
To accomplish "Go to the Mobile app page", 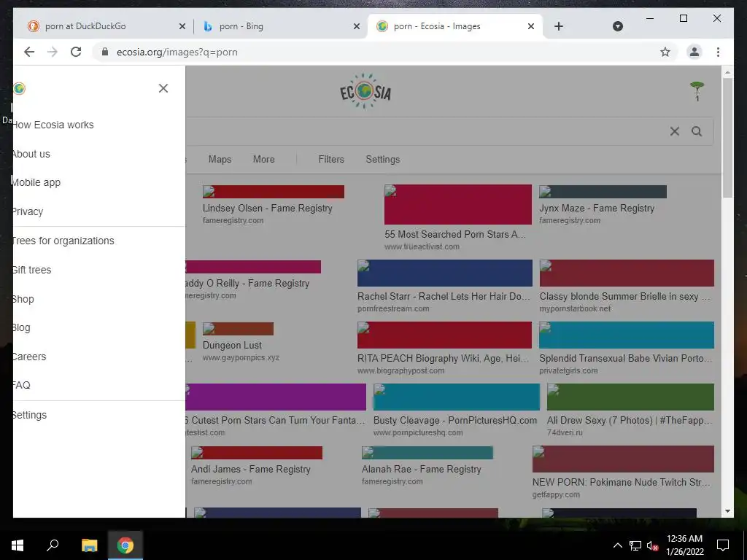I will (x=36, y=182).
